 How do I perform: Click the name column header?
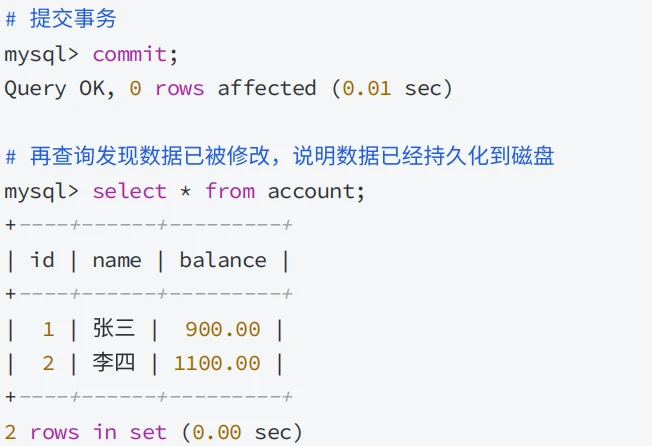tap(117, 261)
